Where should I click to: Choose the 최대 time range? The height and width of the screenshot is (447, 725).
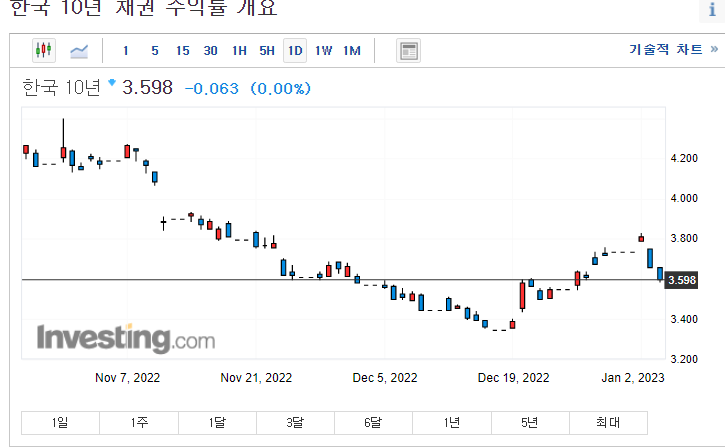(608, 423)
